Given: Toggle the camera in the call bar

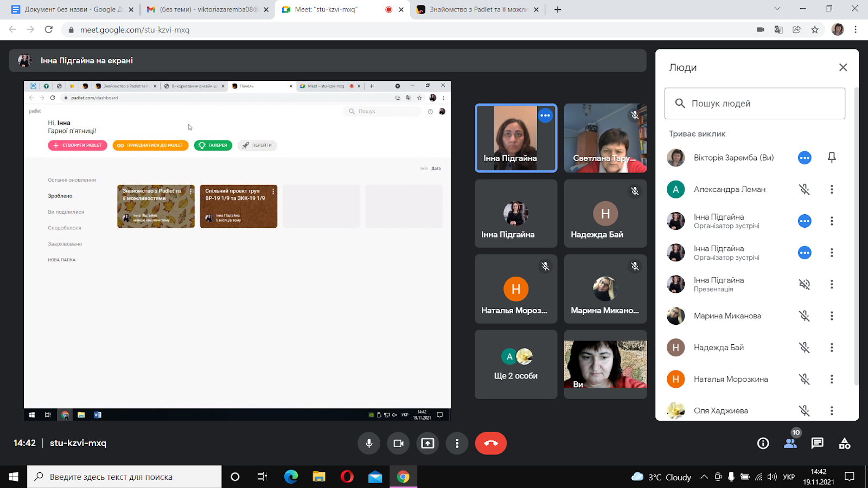Looking at the screenshot, I should pyautogui.click(x=398, y=444).
